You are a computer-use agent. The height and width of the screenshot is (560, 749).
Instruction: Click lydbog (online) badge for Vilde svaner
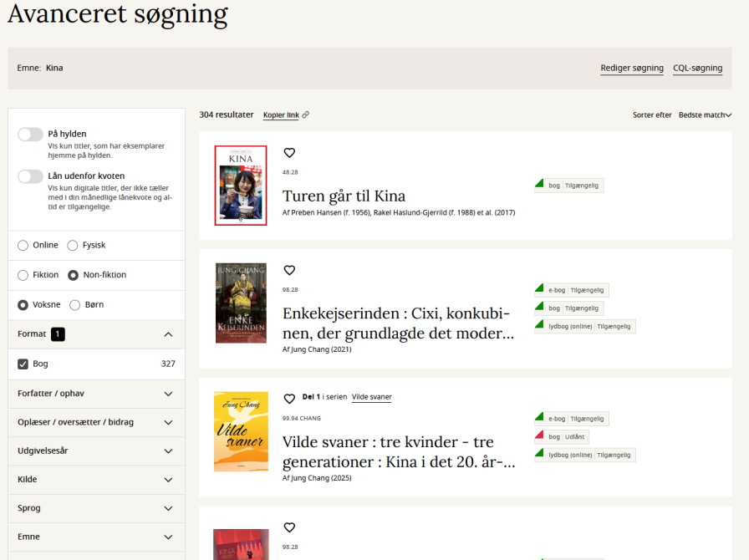(x=585, y=455)
